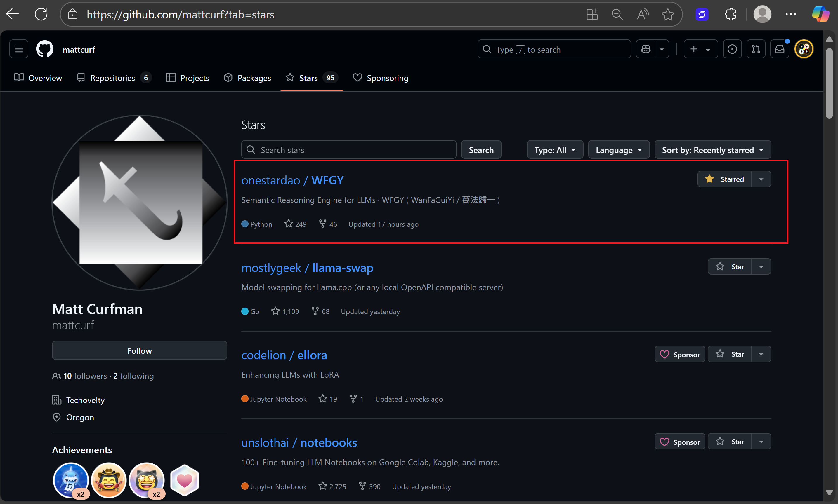Switch to the Repositories tab
Viewport: 838px width, 504px height.
tap(112, 78)
